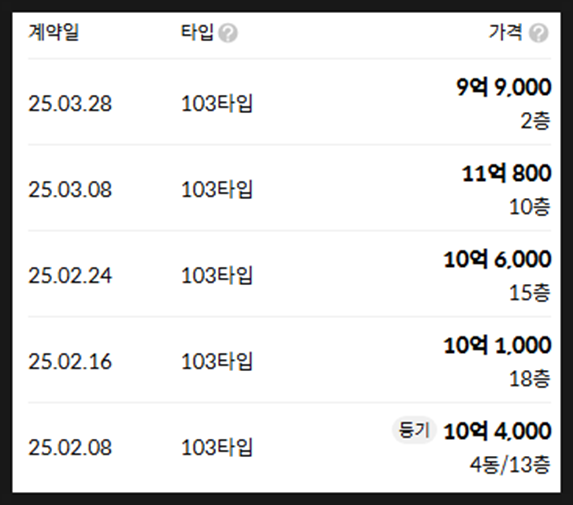Click the 10억 1,000 price
573x505 pixels.
click(497, 345)
